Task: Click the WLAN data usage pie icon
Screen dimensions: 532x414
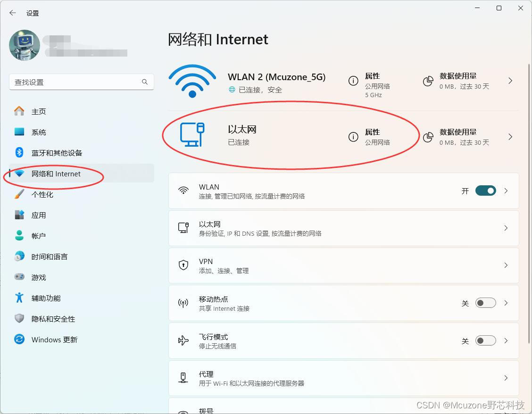Action: pyautogui.click(x=428, y=81)
